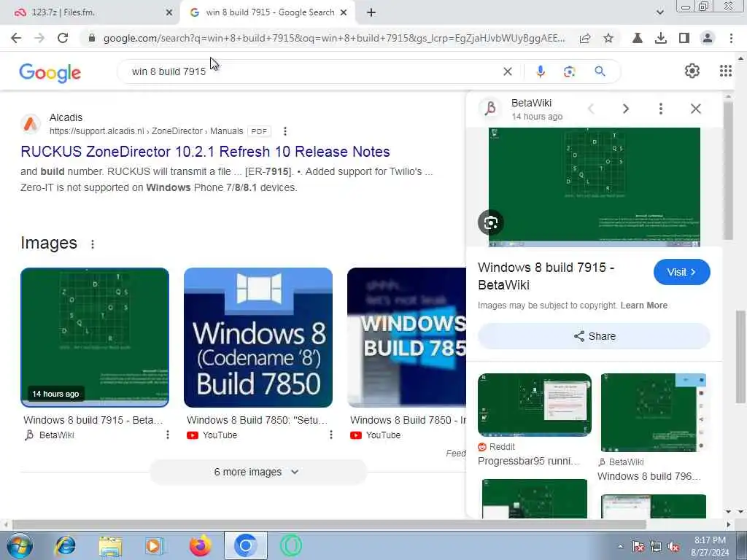Reload the current page
Image resolution: width=747 pixels, height=560 pixels.
[63, 38]
